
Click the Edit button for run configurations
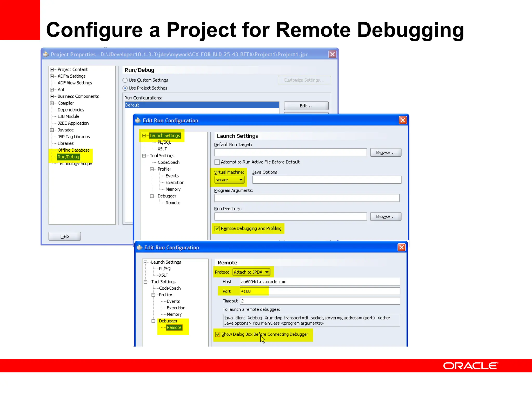tap(306, 106)
